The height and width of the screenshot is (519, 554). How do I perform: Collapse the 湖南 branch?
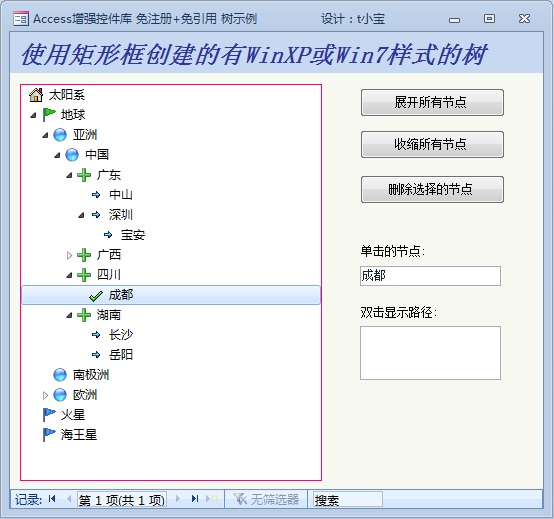click(69, 315)
